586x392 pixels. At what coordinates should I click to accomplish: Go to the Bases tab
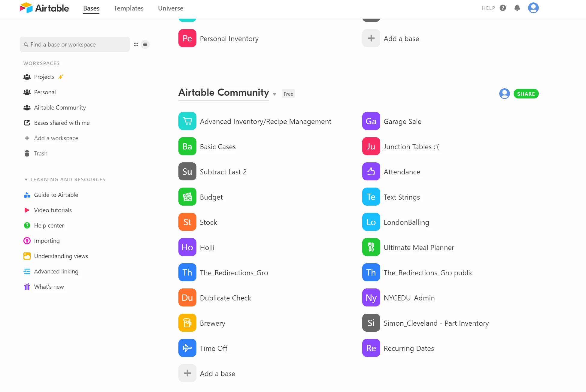coord(91,8)
